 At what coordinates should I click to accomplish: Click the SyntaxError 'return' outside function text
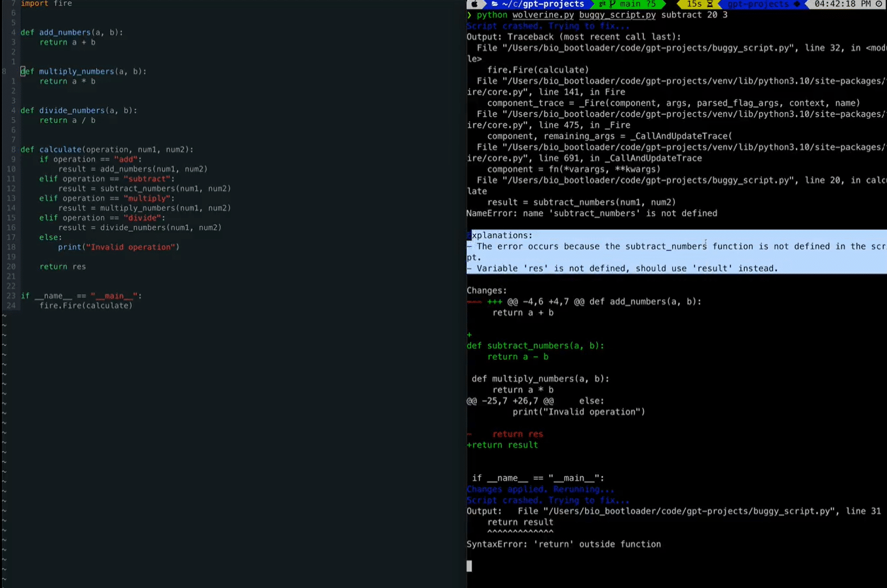(x=563, y=543)
